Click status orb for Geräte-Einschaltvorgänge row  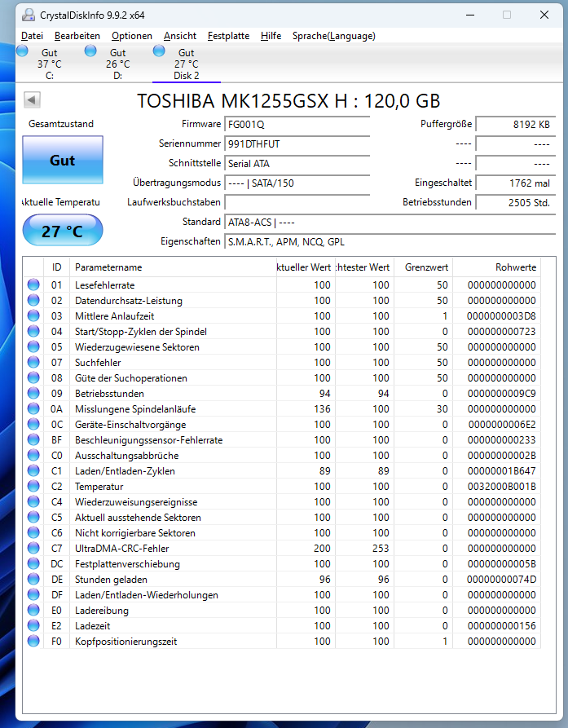pos(33,424)
